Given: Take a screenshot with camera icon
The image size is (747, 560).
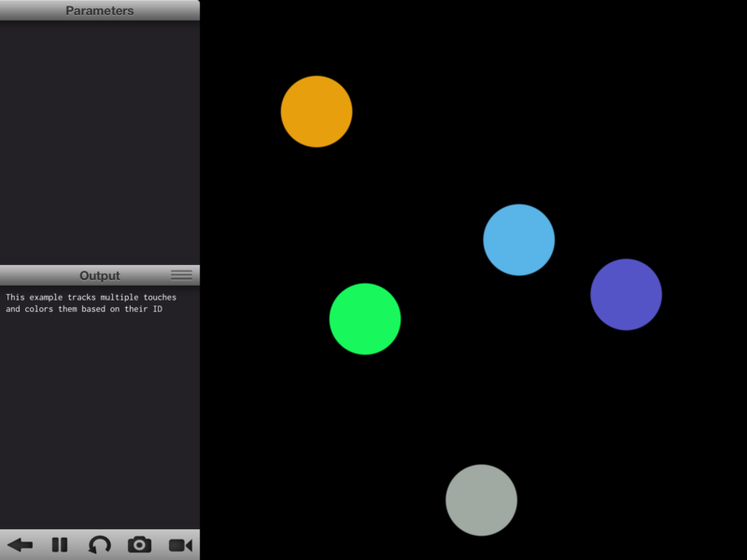Looking at the screenshot, I should pos(139,545).
